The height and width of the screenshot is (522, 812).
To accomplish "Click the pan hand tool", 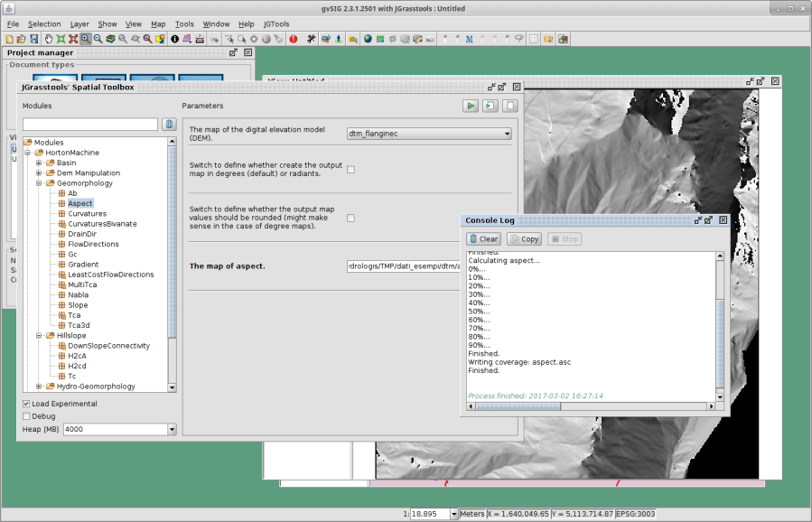I will coord(49,39).
